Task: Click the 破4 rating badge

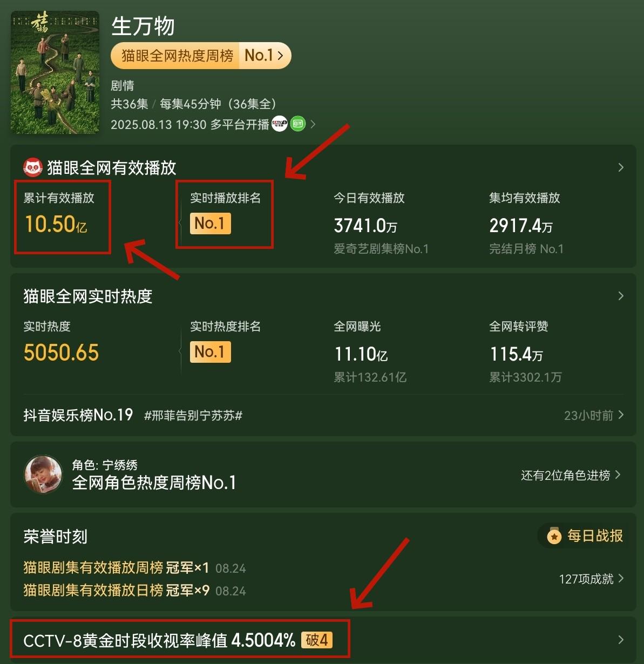Action: pyautogui.click(x=317, y=640)
